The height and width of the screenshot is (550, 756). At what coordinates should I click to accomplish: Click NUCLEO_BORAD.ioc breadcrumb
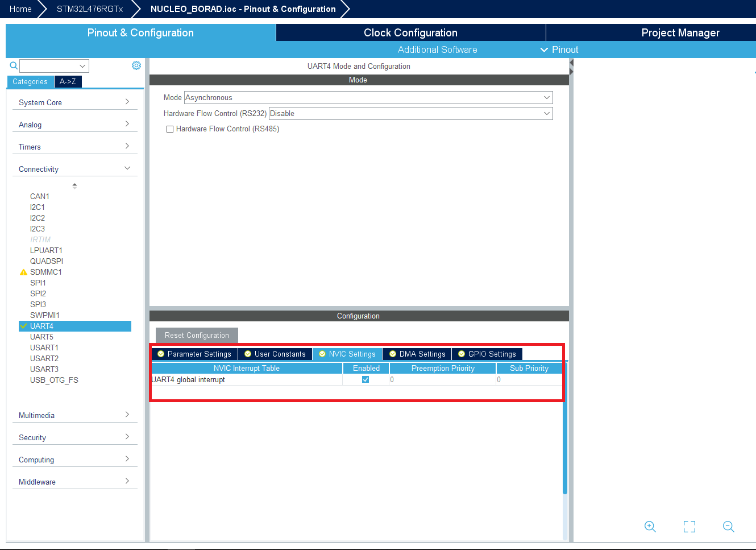tap(243, 9)
